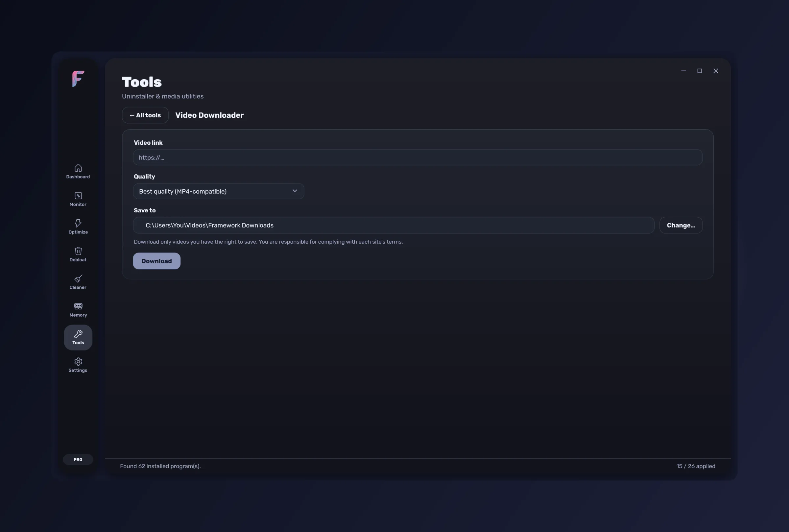The width and height of the screenshot is (789, 532).
Task: Open the Monitor activity icon
Action: (78, 196)
